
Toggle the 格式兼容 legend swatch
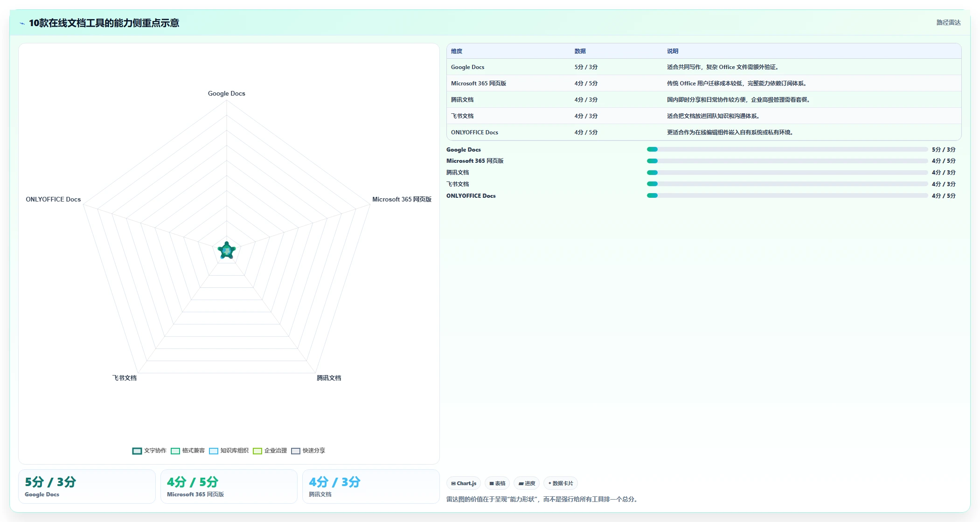tap(175, 451)
